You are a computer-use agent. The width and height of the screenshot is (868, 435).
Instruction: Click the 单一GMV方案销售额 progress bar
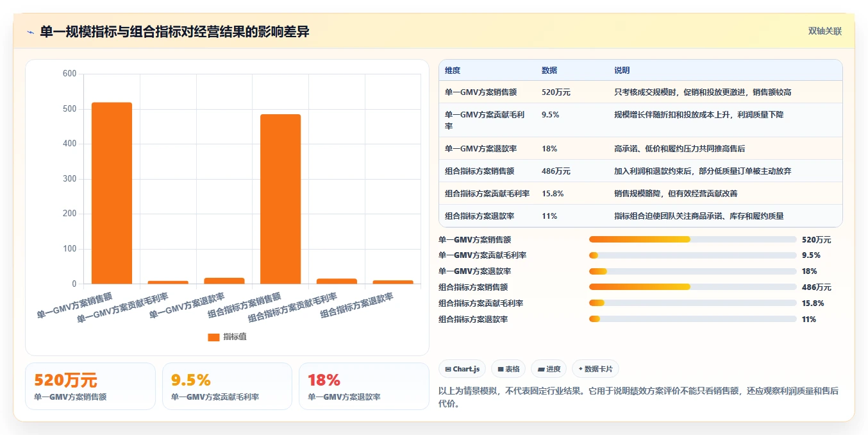coord(693,239)
